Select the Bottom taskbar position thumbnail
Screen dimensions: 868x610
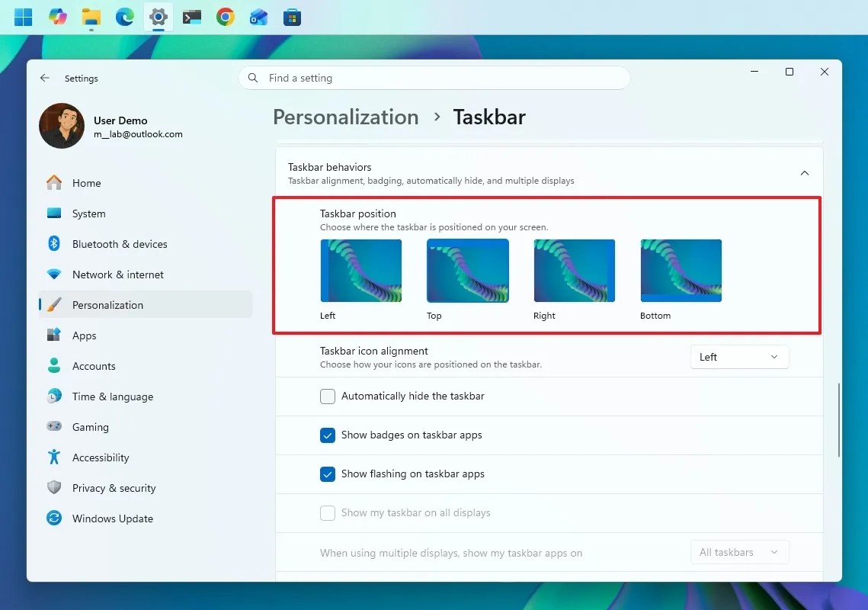point(681,271)
